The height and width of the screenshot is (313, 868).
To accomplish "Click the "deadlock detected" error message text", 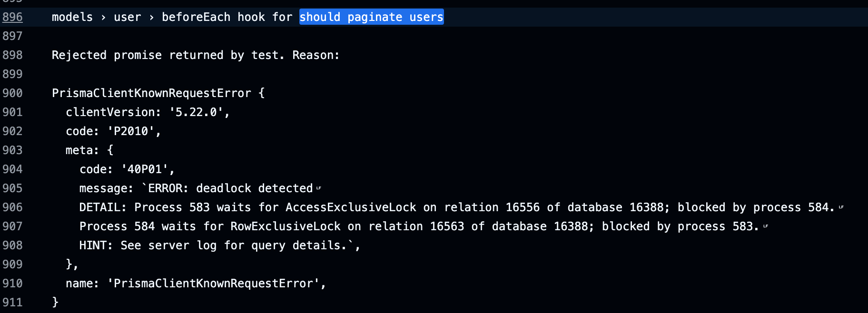I will pyautogui.click(x=254, y=188).
